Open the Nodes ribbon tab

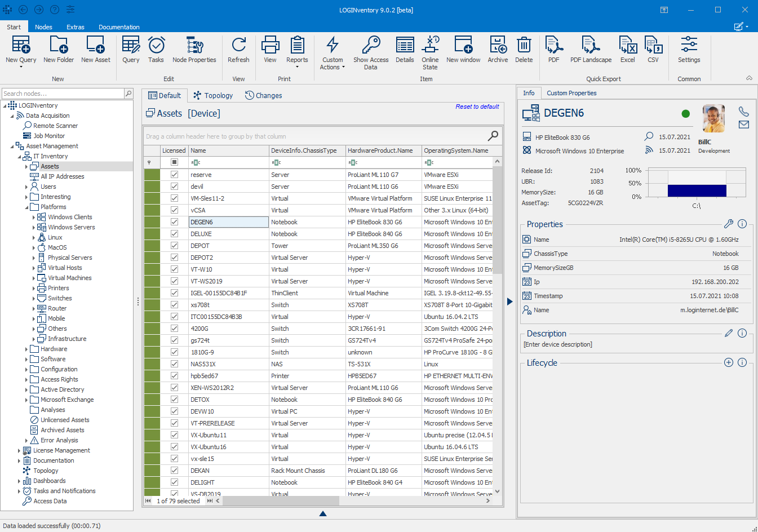[x=43, y=27]
